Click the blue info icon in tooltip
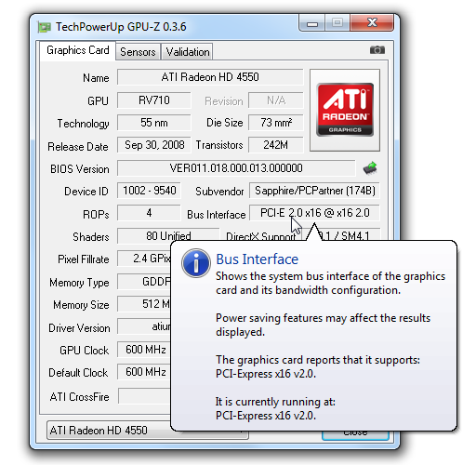 point(196,263)
